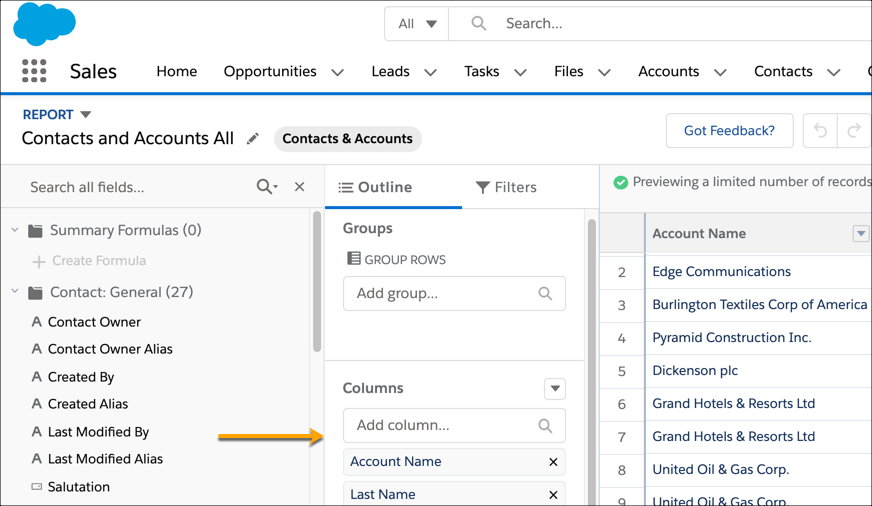Click text-type icon beside Created Alias
Viewport: 872px width, 506px height.
(37, 404)
